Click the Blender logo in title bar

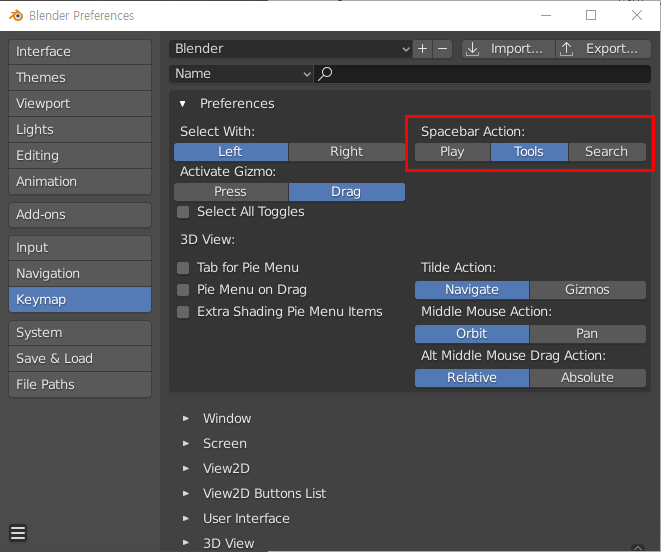point(16,16)
